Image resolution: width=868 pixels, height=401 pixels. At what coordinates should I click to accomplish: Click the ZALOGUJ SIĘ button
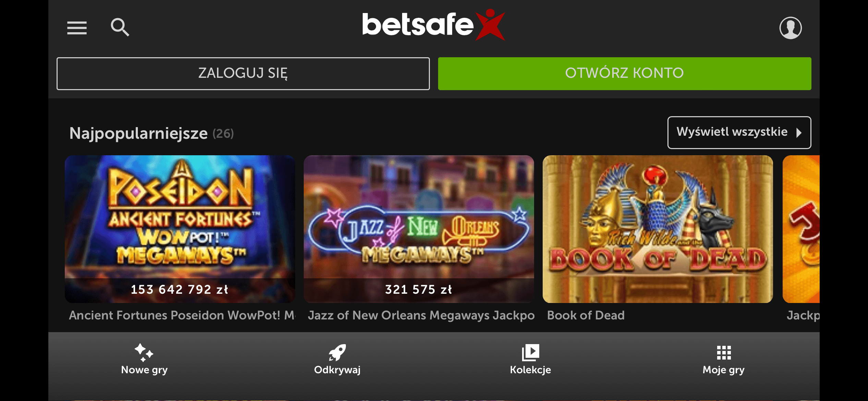click(x=243, y=74)
